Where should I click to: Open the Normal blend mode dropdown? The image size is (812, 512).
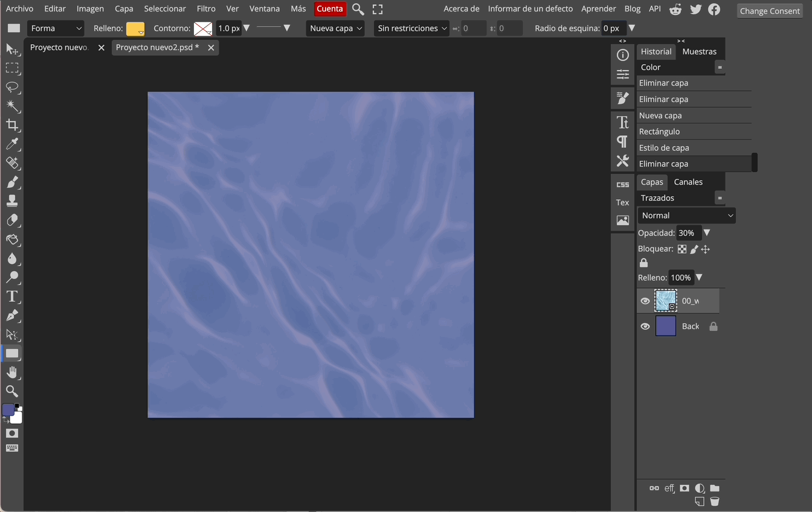click(x=687, y=216)
